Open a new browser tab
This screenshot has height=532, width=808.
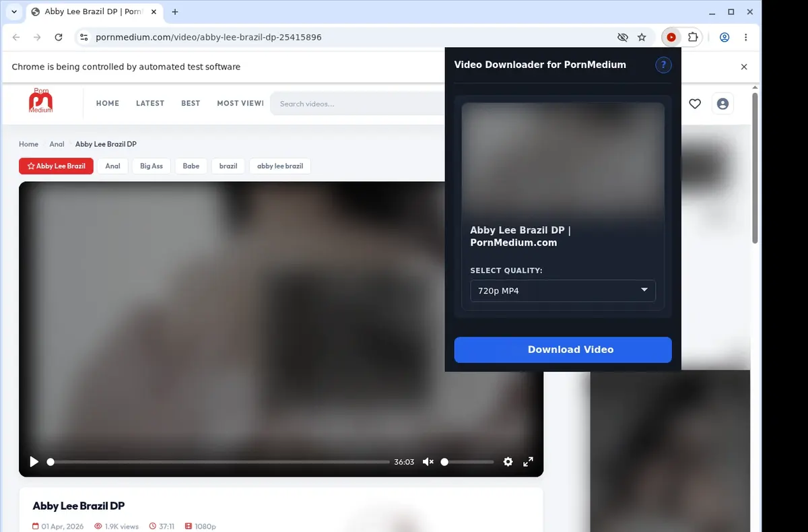pos(175,12)
